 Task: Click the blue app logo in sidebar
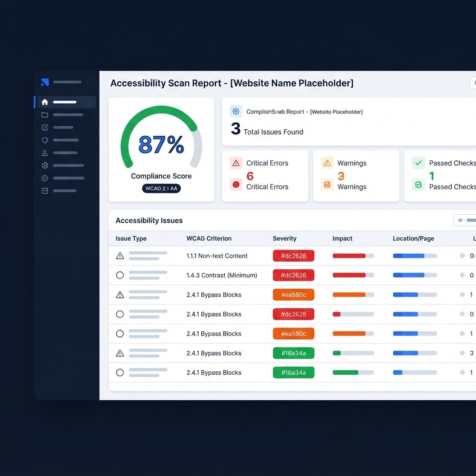45,82
